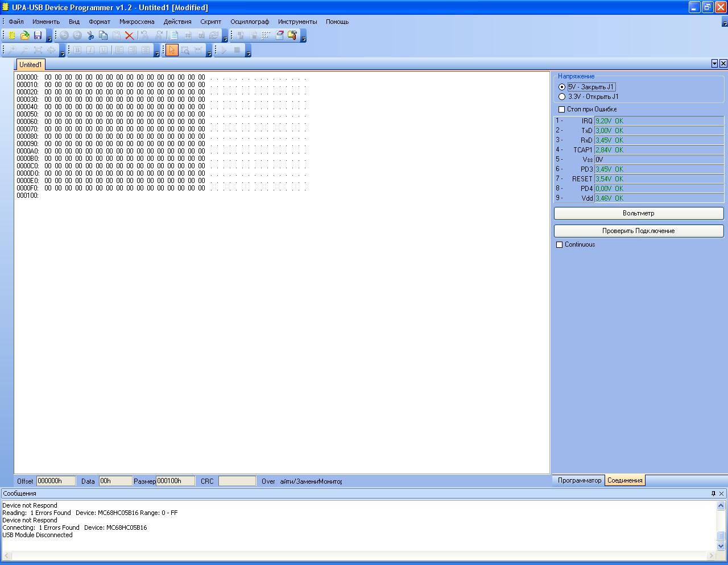Click the Data value field
The width and height of the screenshot is (728, 565).
115,481
